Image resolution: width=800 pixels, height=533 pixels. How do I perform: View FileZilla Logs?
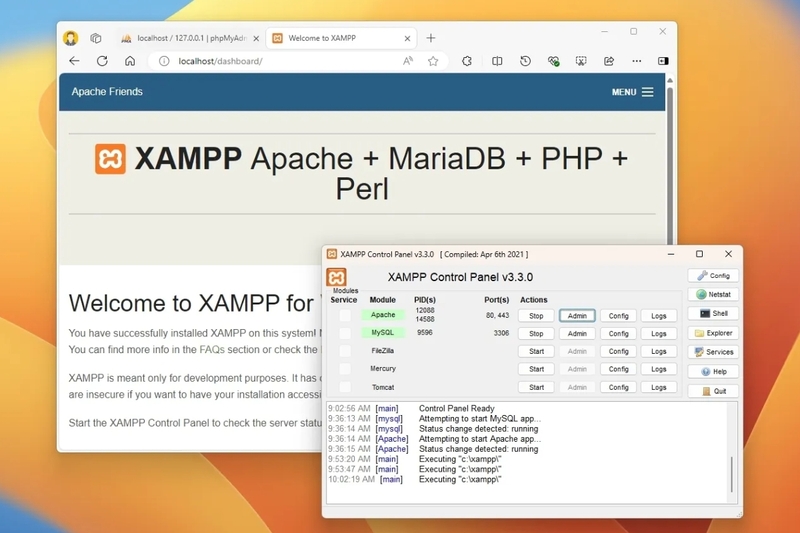659,351
